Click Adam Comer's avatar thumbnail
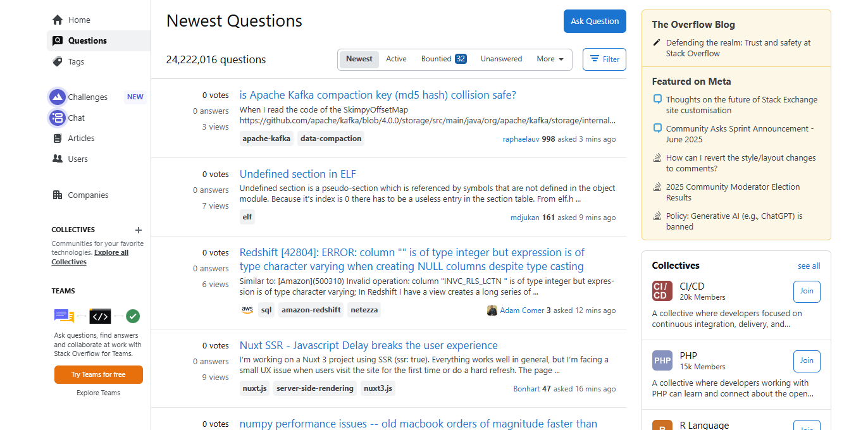This screenshot has height=430, width=868. click(492, 310)
